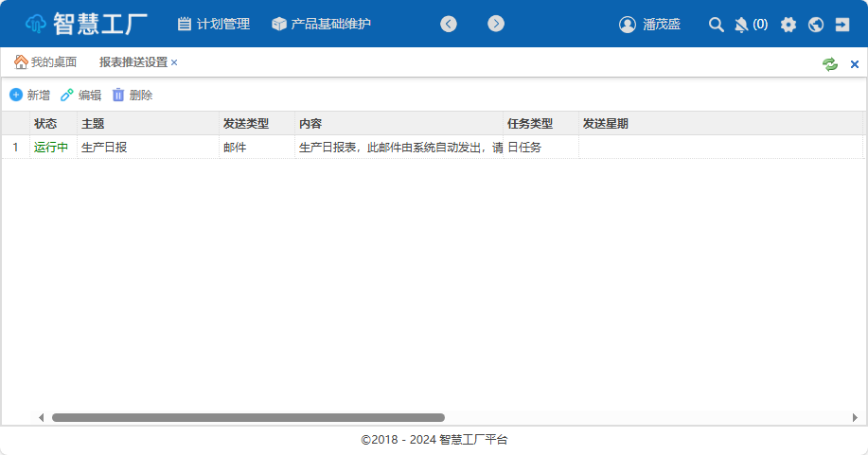Open the 计划管理 menu
The height and width of the screenshot is (455, 868).
(214, 24)
